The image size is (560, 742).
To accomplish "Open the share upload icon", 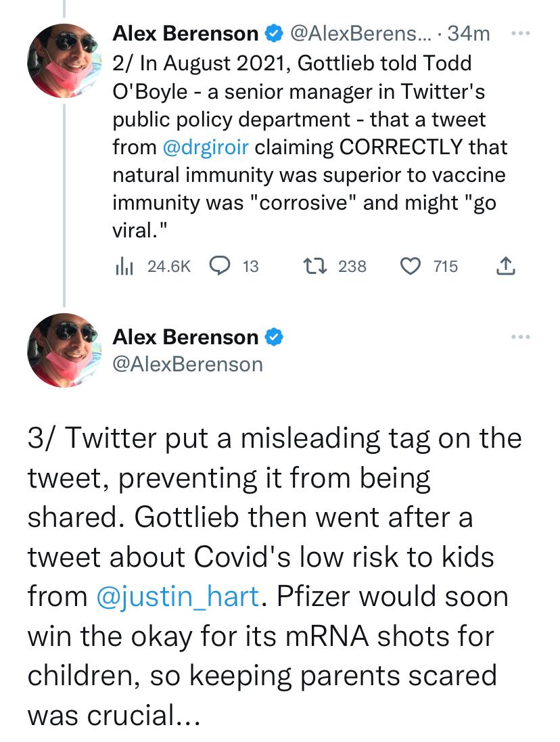I will (x=506, y=266).
